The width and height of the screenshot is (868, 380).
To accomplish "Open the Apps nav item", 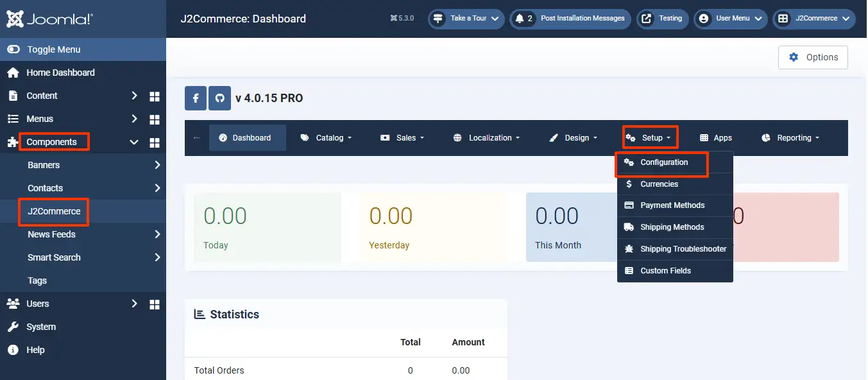I will (715, 138).
